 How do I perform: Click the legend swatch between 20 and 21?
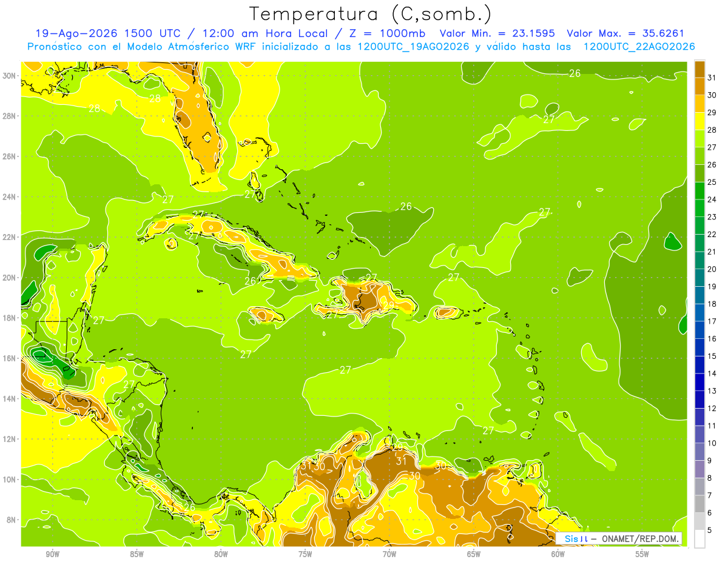point(699,260)
